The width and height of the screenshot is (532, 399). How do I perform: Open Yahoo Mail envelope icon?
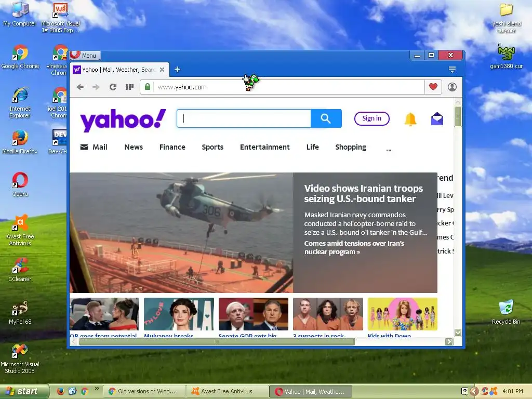click(x=437, y=119)
